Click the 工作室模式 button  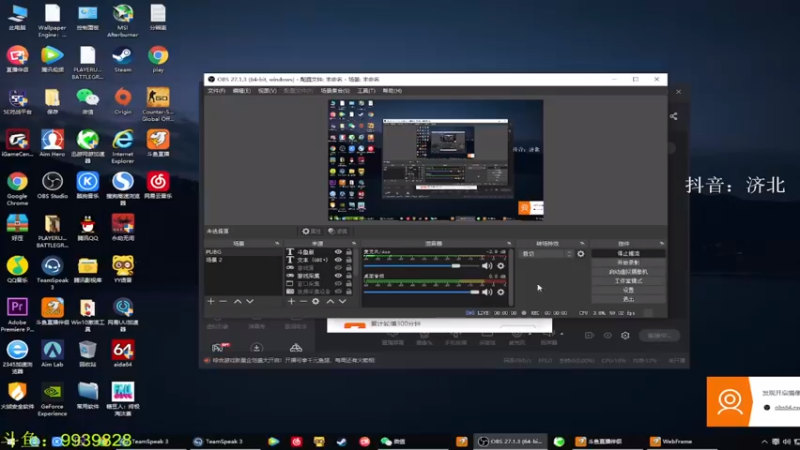click(x=628, y=281)
